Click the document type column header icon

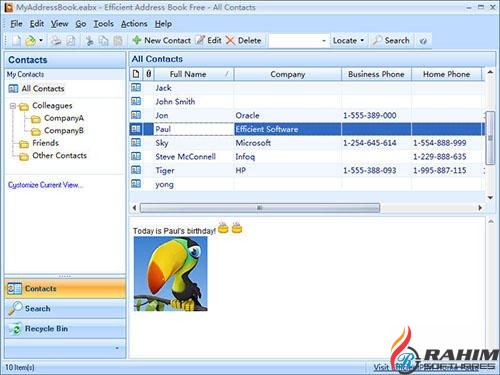coord(136,74)
